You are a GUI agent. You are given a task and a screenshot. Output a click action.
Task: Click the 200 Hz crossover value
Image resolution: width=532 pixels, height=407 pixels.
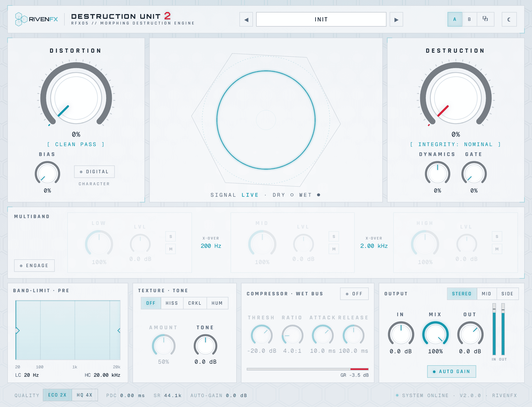(211, 246)
